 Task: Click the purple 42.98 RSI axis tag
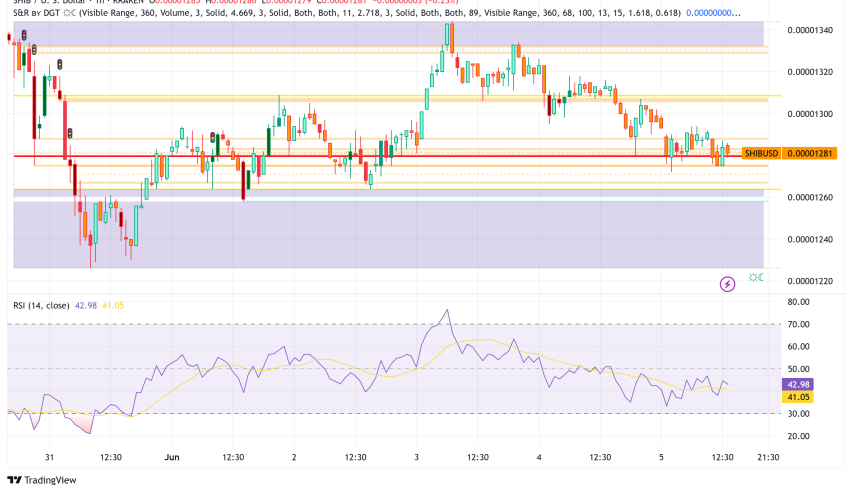tap(798, 385)
